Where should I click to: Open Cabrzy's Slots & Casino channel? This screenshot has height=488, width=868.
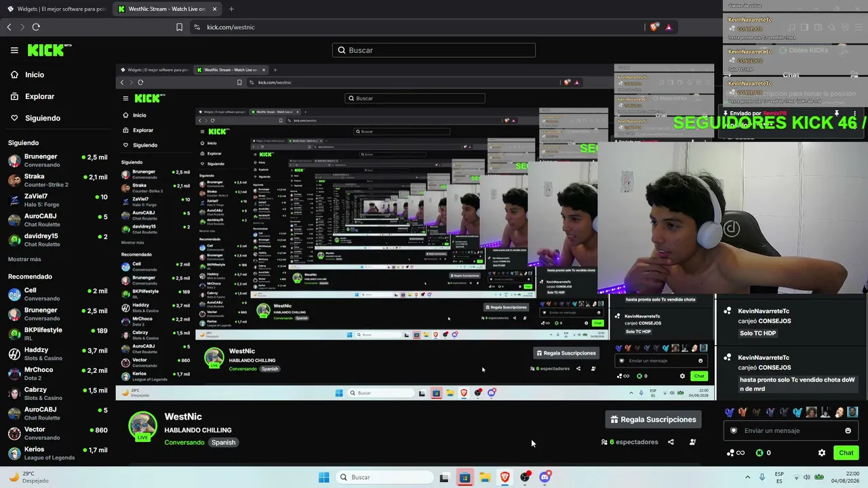click(x=58, y=393)
